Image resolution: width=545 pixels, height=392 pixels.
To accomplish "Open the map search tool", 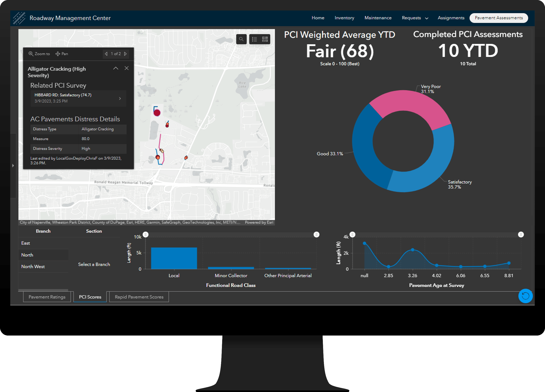I will click(x=241, y=39).
